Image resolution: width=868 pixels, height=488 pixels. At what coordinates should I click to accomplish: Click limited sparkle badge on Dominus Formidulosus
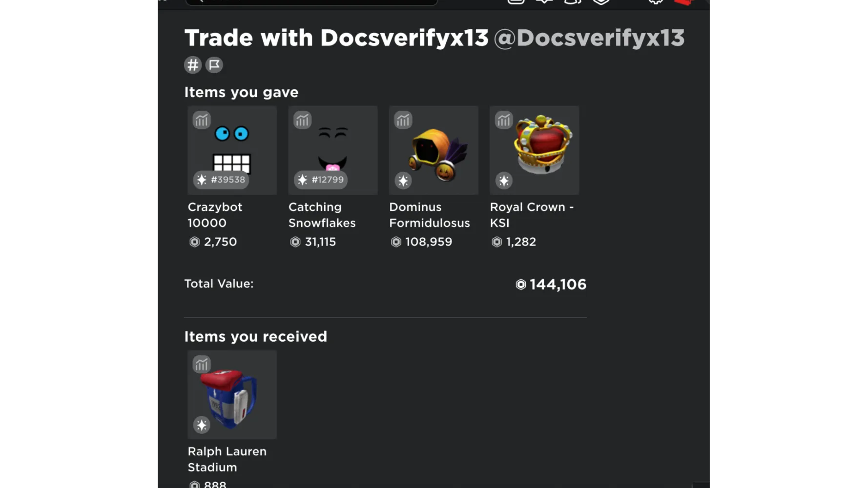tap(403, 181)
